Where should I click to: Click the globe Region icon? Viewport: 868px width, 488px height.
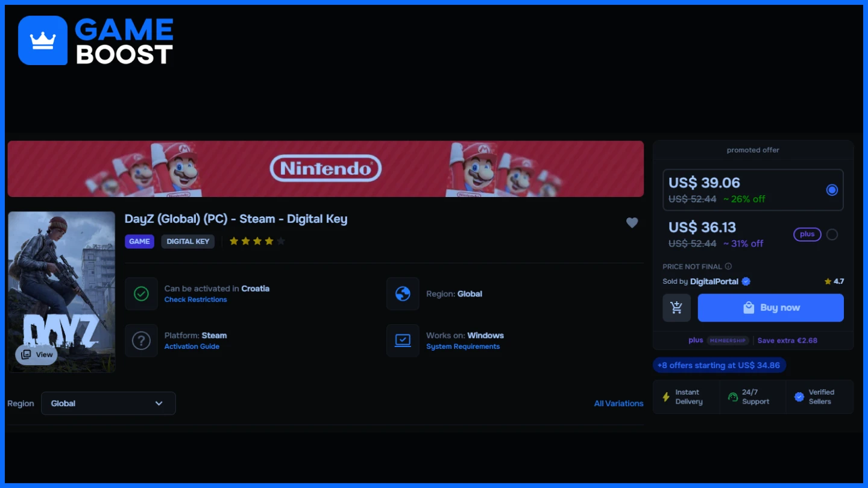tap(403, 293)
